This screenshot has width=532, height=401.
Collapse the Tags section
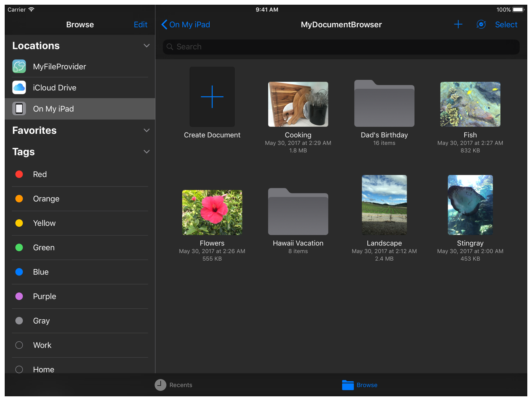tap(146, 152)
